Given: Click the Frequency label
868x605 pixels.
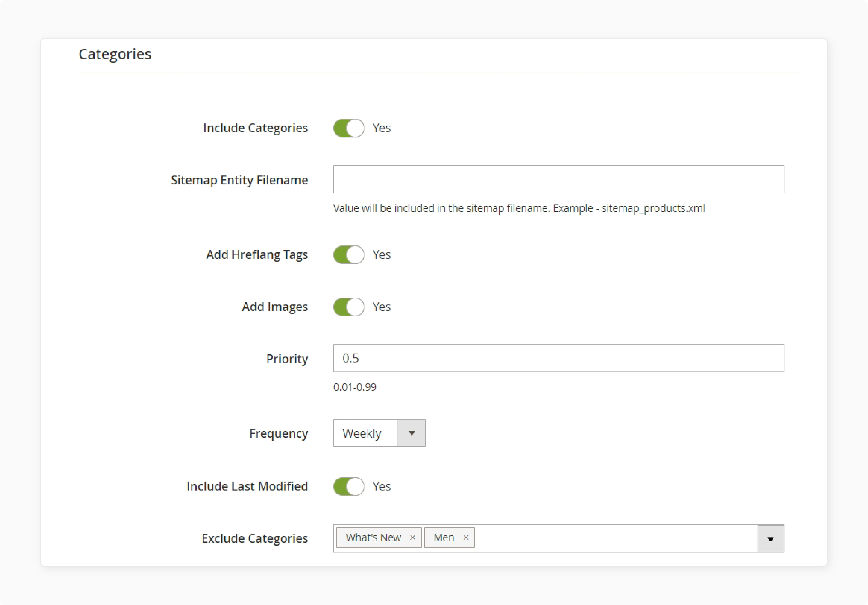Looking at the screenshot, I should pos(279,434).
